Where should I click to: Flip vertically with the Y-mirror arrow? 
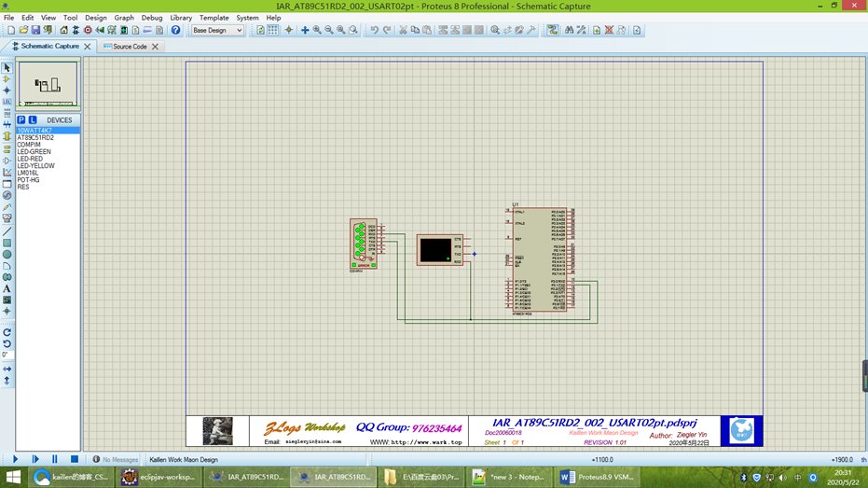click(7, 381)
